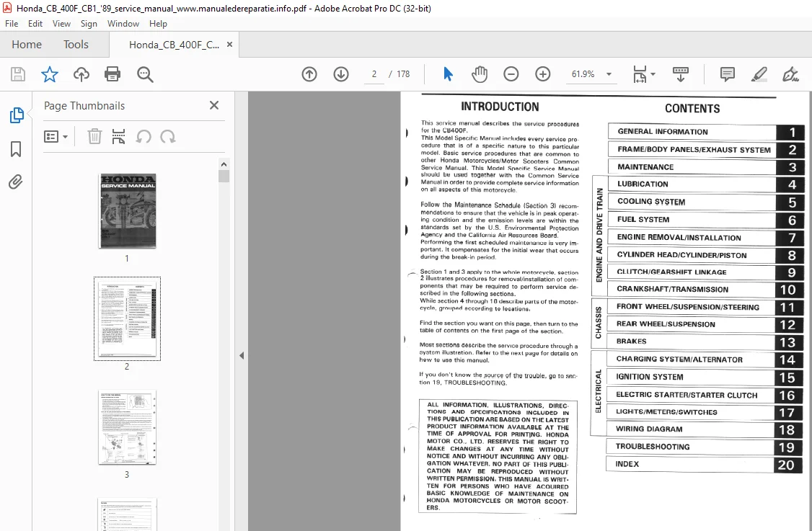The width and height of the screenshot is (812, 531).
Task: Open the zoom level dropdown arrow
Action: coord(609,74)
